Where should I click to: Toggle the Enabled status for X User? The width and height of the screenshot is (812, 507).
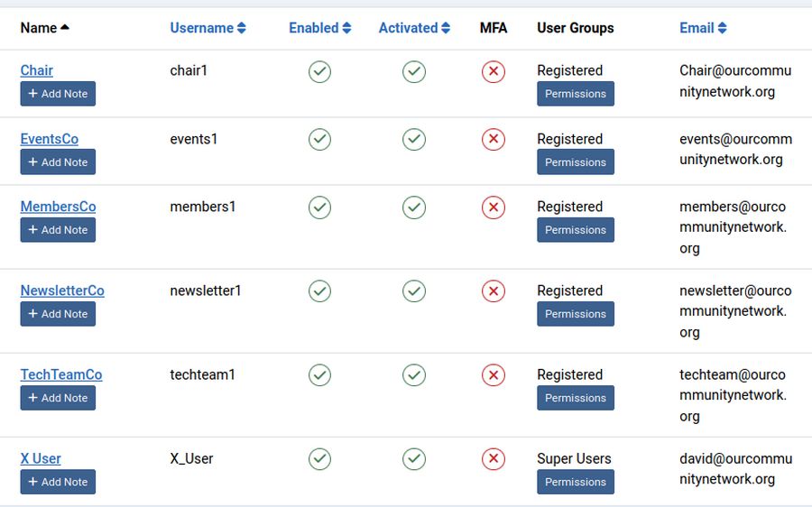click(319, 458)
